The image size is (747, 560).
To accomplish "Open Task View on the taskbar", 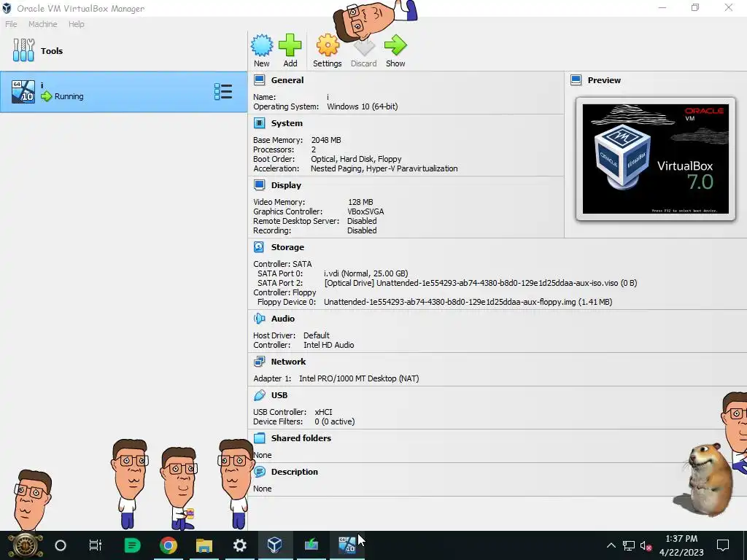I will pyautogui.click(x=96, y=545).
